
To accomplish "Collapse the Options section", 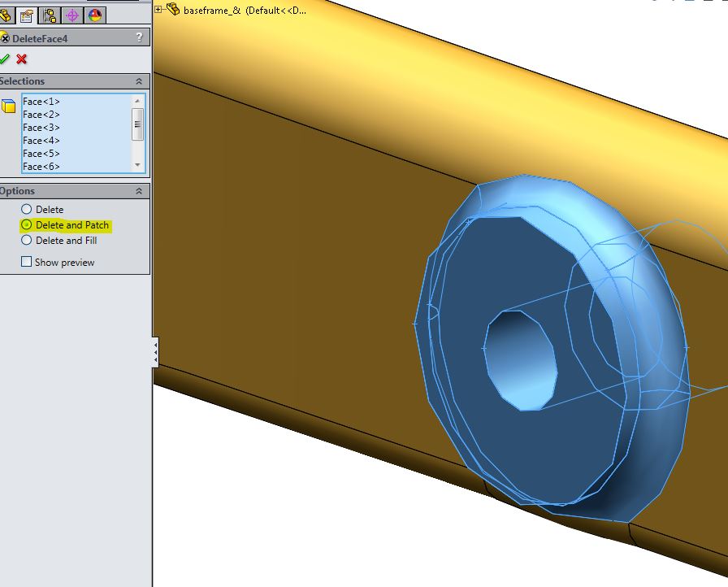I will pyautogui.click(x=139, y=191).
